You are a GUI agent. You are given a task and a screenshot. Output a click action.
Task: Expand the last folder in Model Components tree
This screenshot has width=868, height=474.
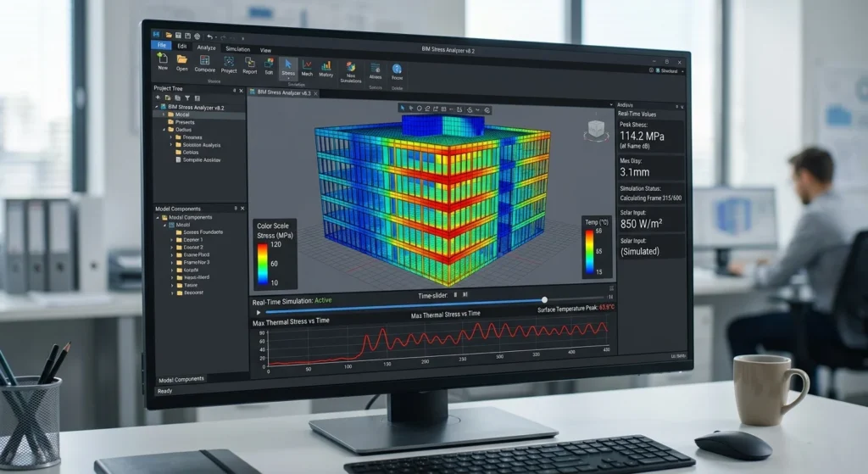[172, 293]
